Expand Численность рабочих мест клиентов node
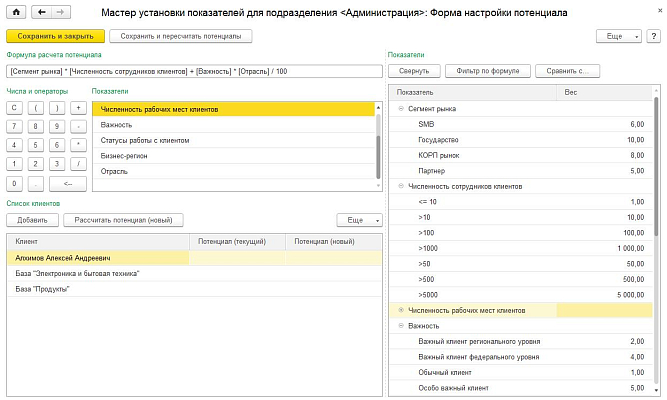The image size is (667, 400). coord(402,311)
